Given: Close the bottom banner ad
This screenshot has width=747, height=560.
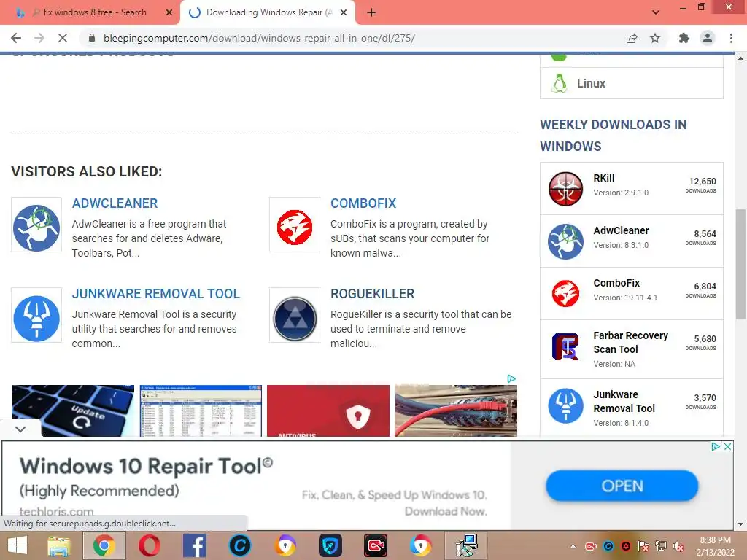Looking at the screenshot, I should [x=727, y=447].
